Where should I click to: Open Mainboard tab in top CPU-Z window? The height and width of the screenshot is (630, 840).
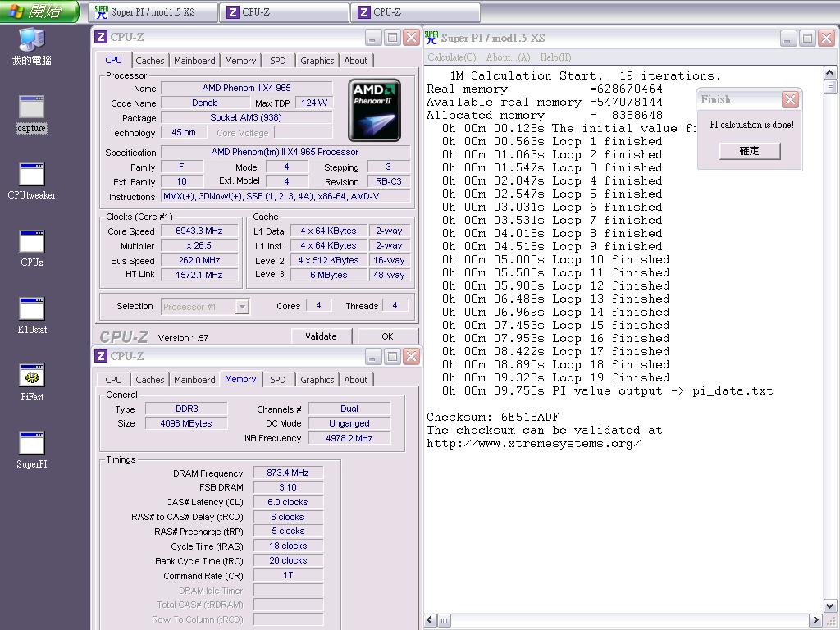194,61
